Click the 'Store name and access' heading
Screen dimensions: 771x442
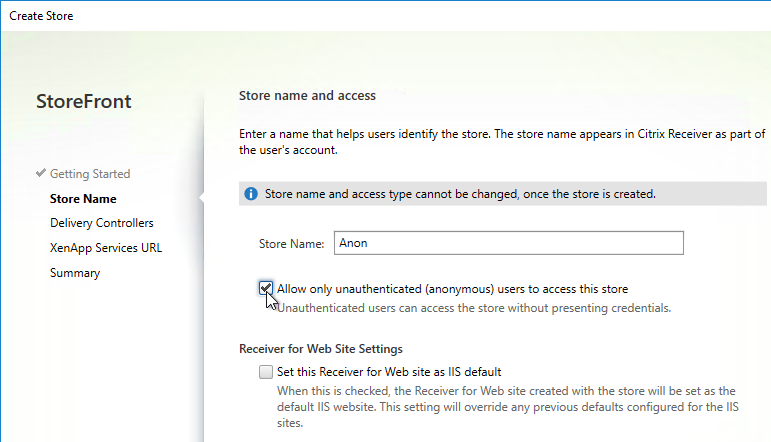point(307,95)
